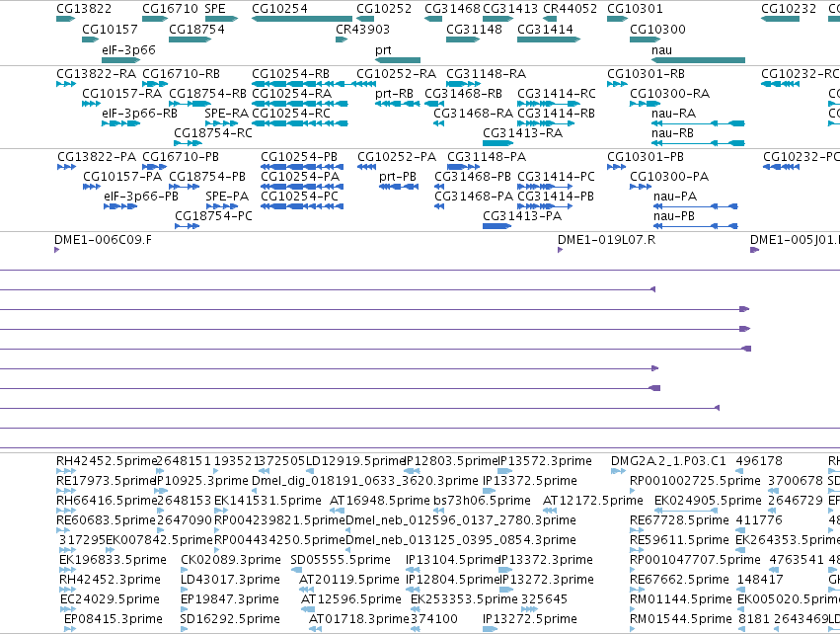Screen dimensions: 840x634
Task: Select transcript CG31148-RA
Action: point(463,84)
